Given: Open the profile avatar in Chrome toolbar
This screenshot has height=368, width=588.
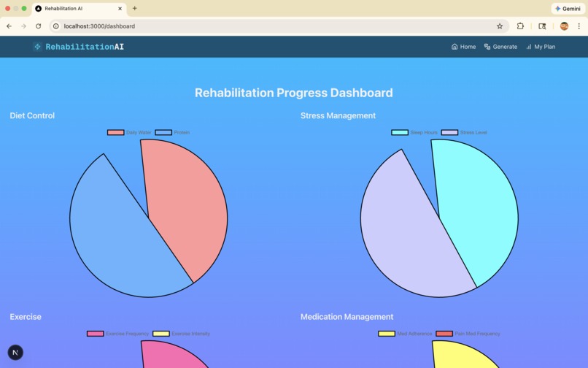Looking at the screenshot, I should pyautogui.click(x=564, y=26).
